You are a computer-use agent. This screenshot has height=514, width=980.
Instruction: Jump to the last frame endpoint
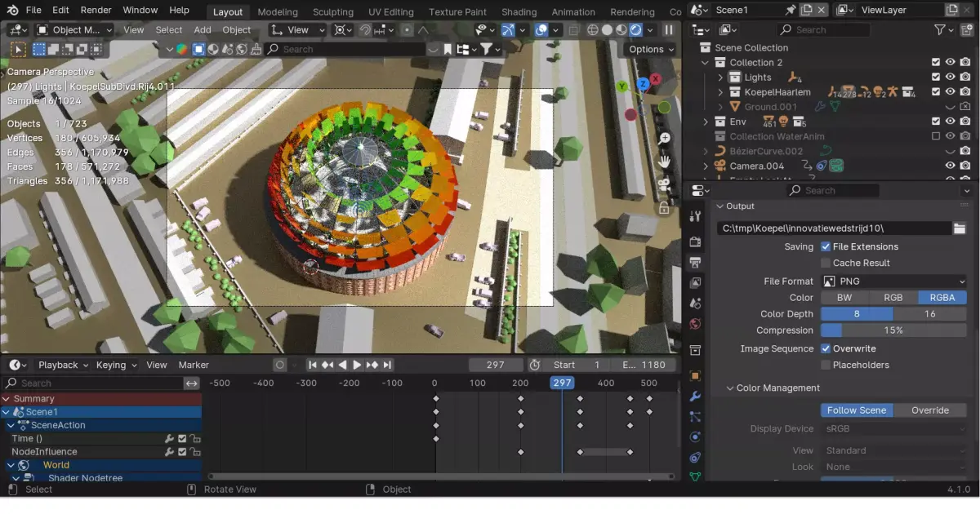(x=388, y=365)
